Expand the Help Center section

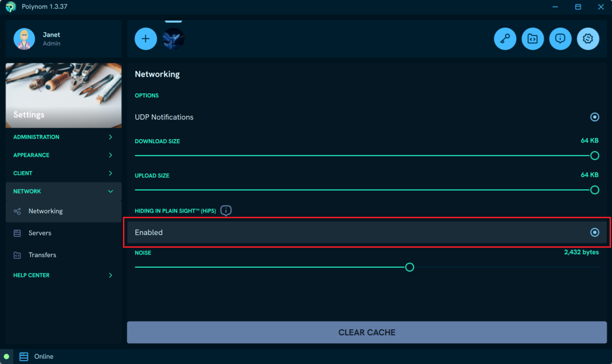(x=63, y=275)
